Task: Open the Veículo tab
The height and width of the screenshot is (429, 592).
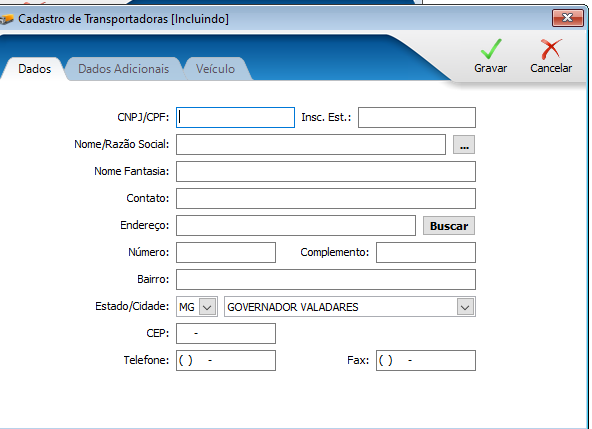Action: click(x=215, y=69)
